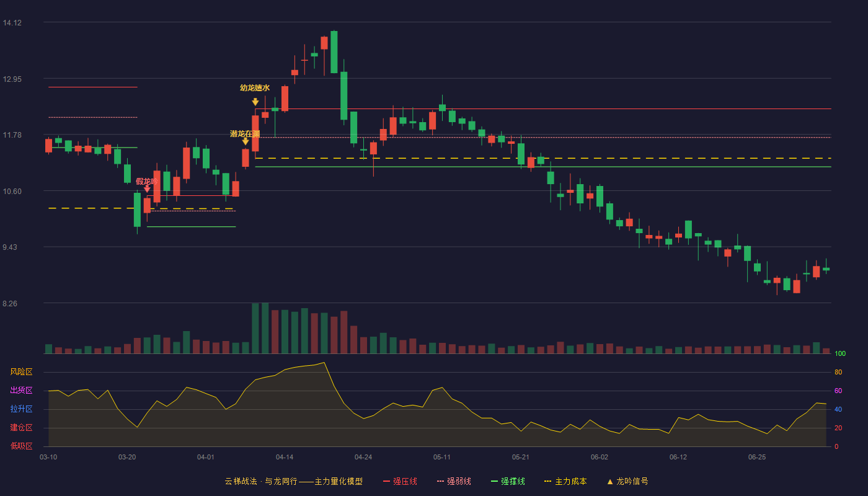The image size is (868, 496).
Task: Click the 05-21 date axis label
Action: [x=521, y=457]
